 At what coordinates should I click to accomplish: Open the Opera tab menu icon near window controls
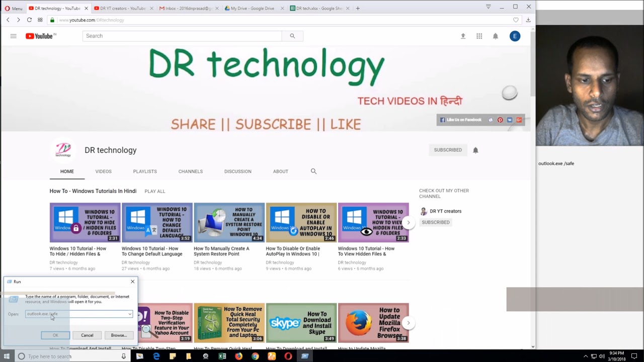(488, 7)
